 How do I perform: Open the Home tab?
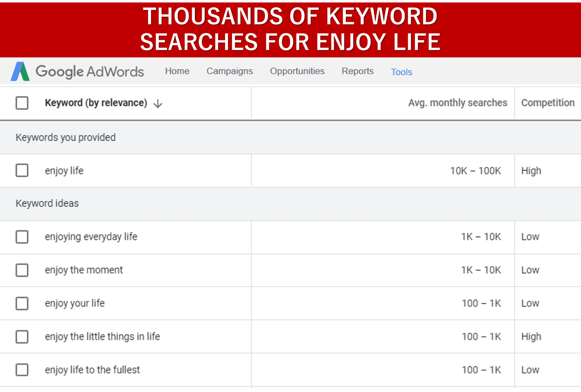tap(177, 71)
